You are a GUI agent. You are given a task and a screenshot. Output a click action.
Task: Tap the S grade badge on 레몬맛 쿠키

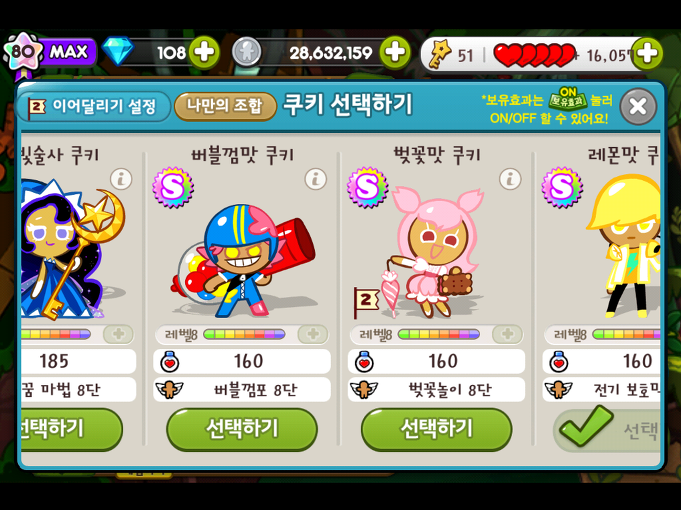pos(562,187)
